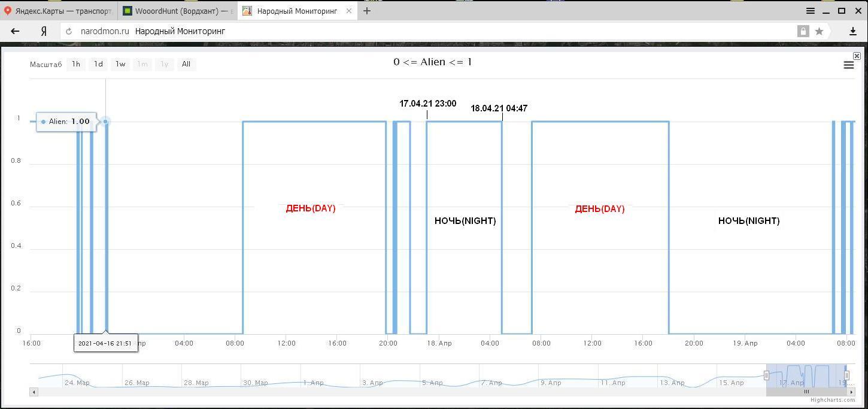868x409 pixels.
Task: Set chart scale to All
Action: [x=186, y=64]
